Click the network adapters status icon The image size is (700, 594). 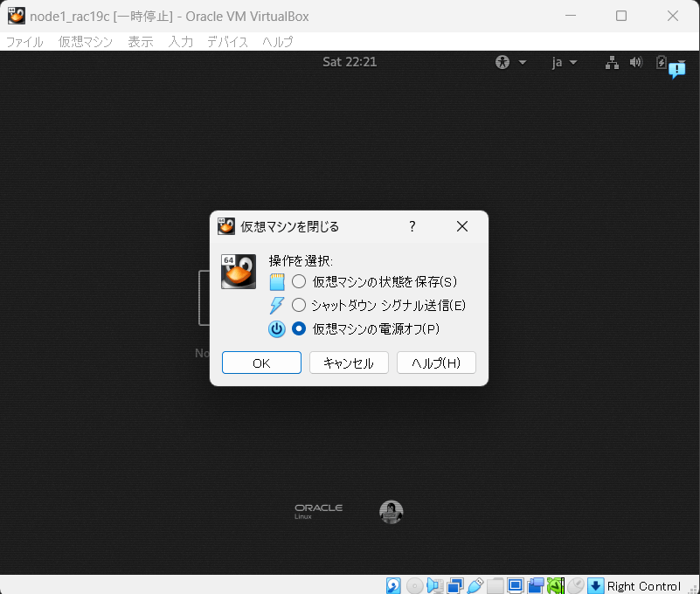click(455, 585)
